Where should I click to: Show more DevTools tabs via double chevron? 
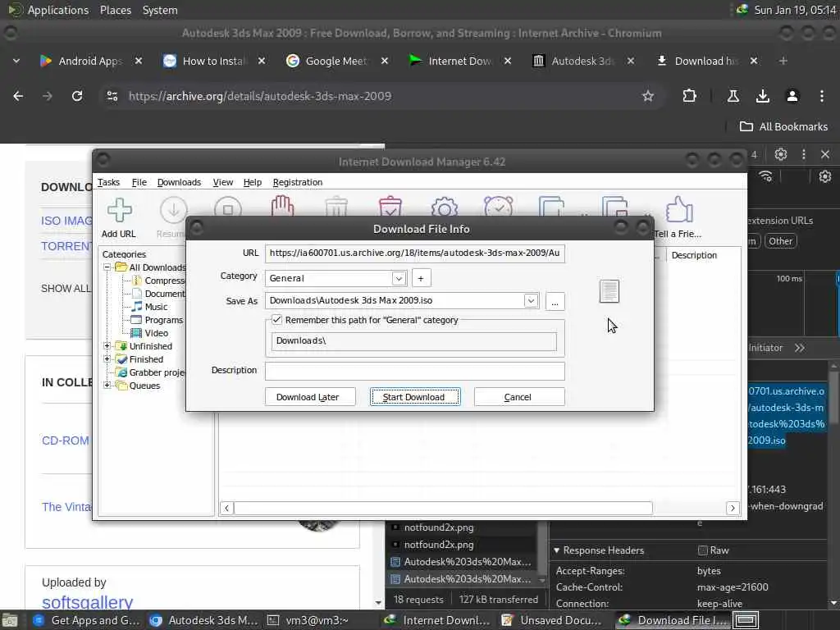(800, 348)
